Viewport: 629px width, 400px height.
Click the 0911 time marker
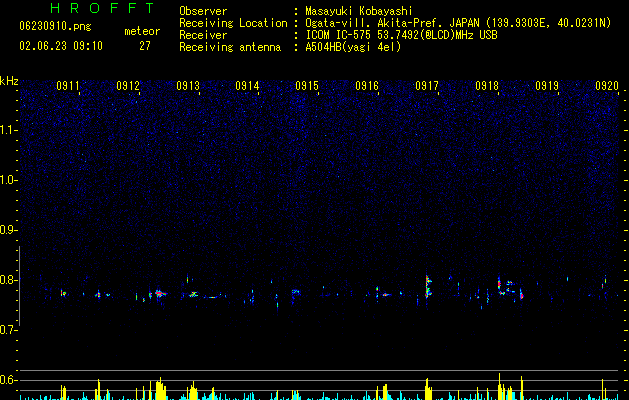click(x=68, y=86)
